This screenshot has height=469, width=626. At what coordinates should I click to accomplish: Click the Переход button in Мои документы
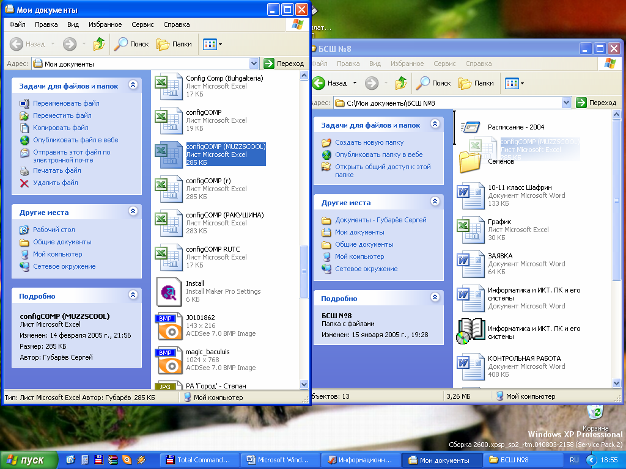(284, 63)
